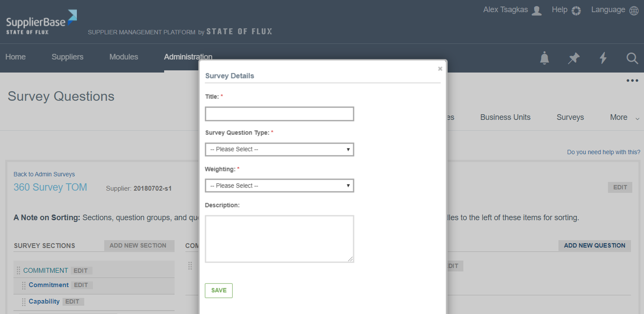Click the Language globe icon

pos(634,10)
